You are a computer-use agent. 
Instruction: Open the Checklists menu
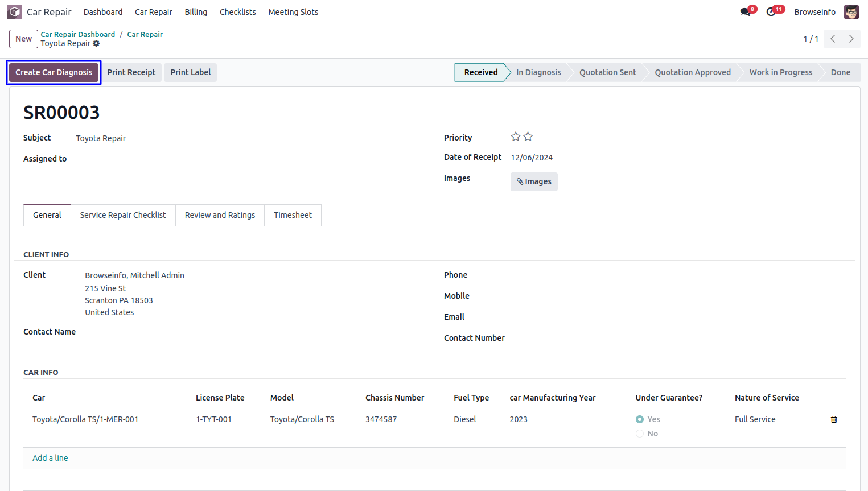click(237, 12)
